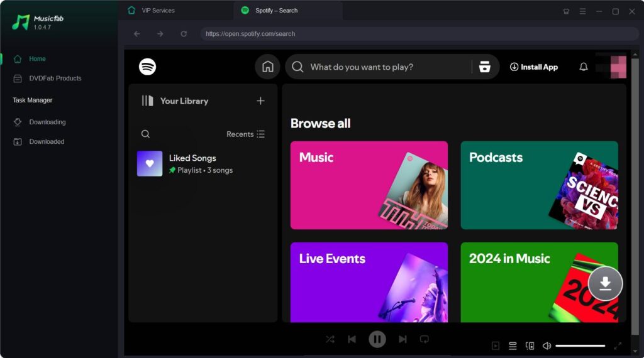Open the shop icon in title bar
Image resolution: width=644 pixels, height=358 pixels.
click(566, 11)
